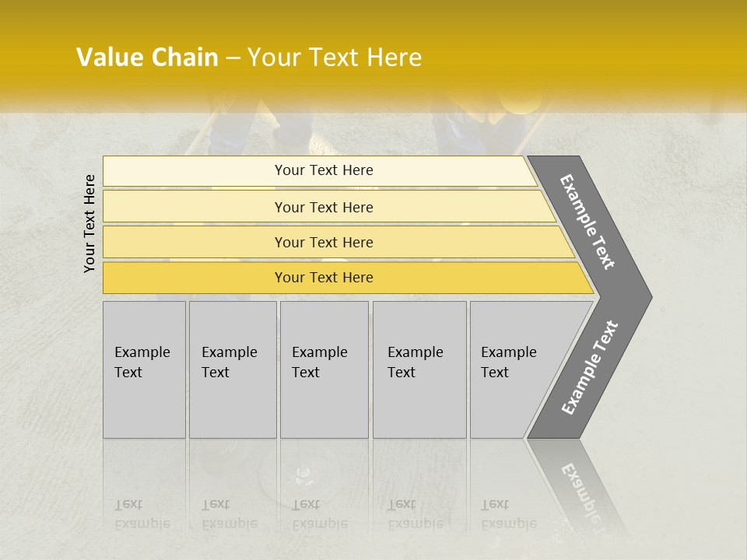This screenshot has height=560, width=747.
Task: Select the second 'Your Text Here' bar
Action: point(323,207)
